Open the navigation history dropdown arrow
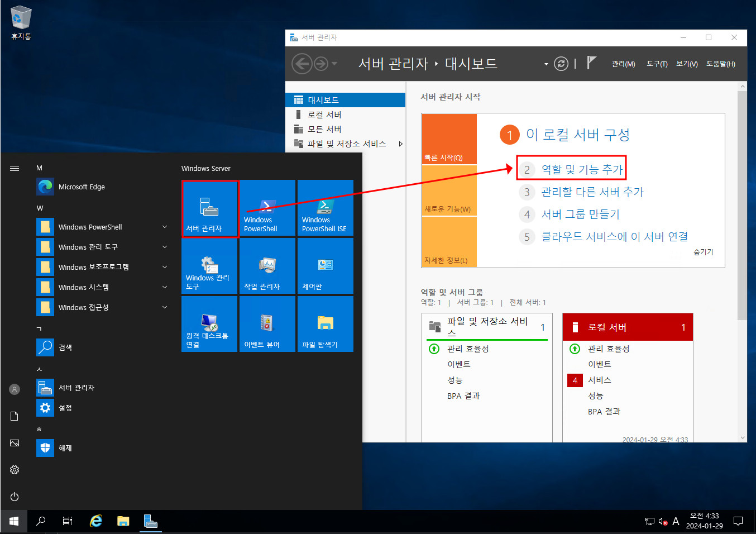The height and width of the screenshot is (534, 756). pyautogui.click(x=334, y=64)
